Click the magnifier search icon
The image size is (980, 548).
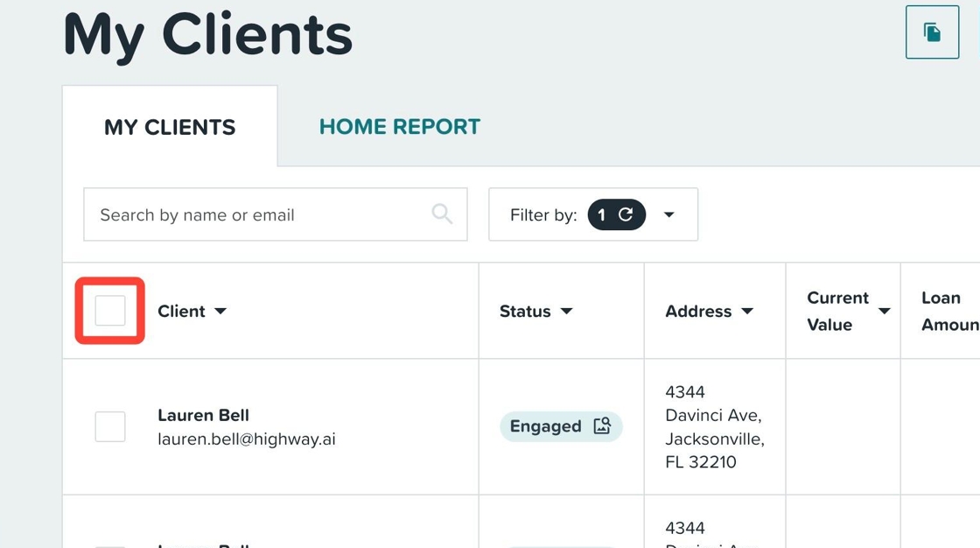tap(442, 214)
